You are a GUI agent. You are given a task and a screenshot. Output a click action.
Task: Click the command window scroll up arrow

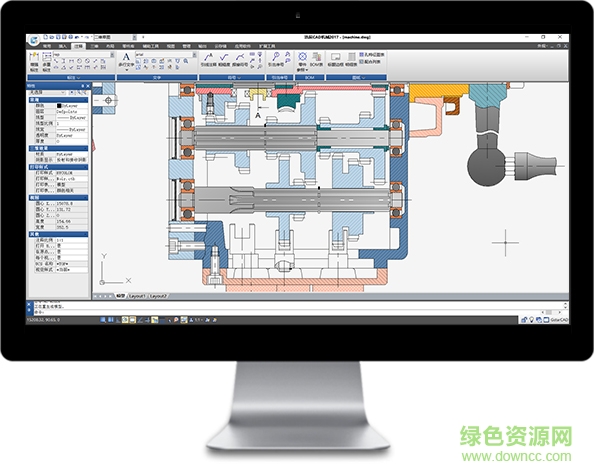566,304
